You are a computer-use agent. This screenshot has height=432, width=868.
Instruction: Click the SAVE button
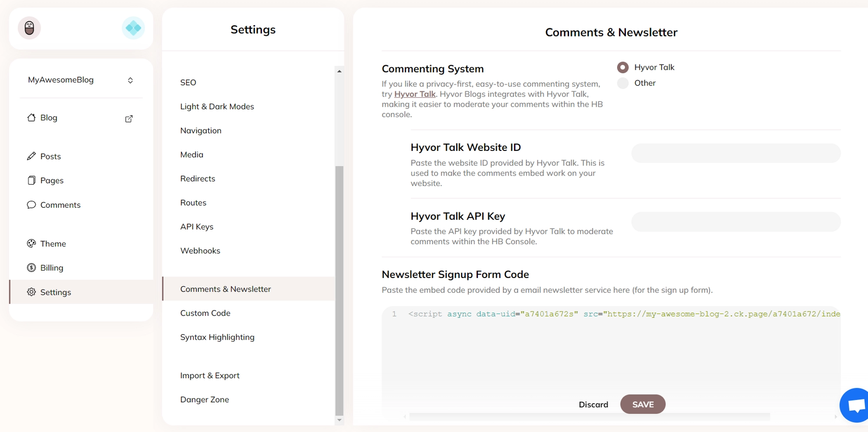click(x=643, y=404)
